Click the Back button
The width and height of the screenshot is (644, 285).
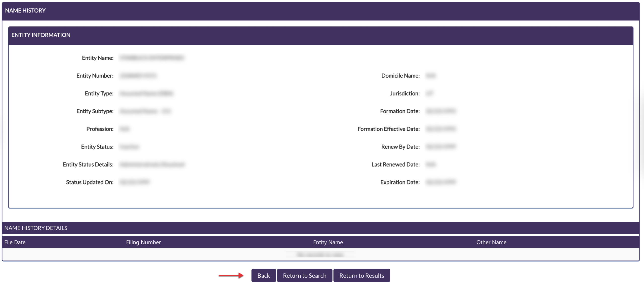coord(263,275)
